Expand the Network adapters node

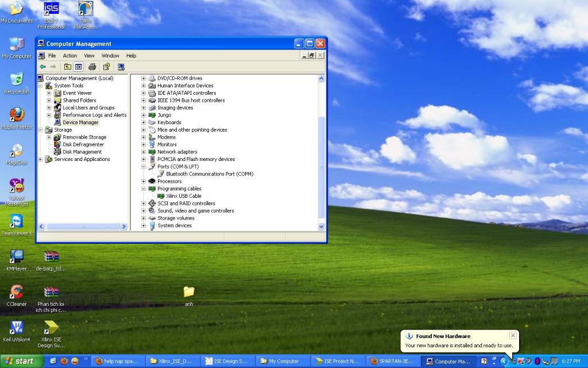click(144, 152)
